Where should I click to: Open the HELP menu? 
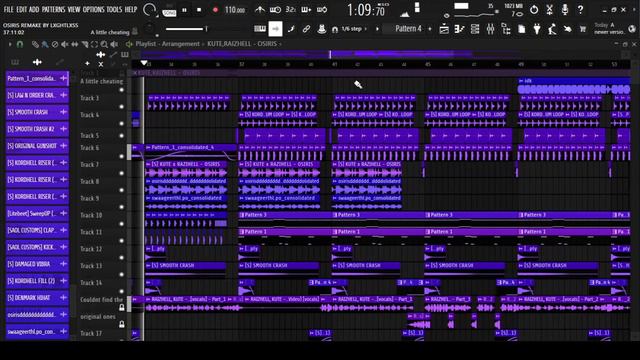(x=131, y=9)
